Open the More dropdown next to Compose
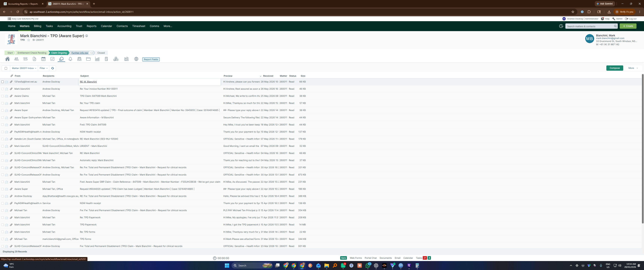This screenshot has width=644, height=270. click(x=633, y=68)
